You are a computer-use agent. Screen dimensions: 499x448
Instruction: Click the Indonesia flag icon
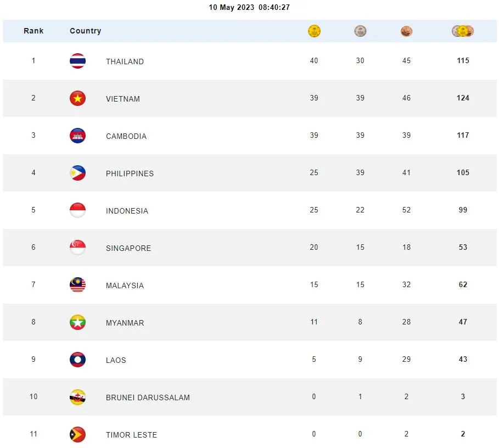[77, 210]
